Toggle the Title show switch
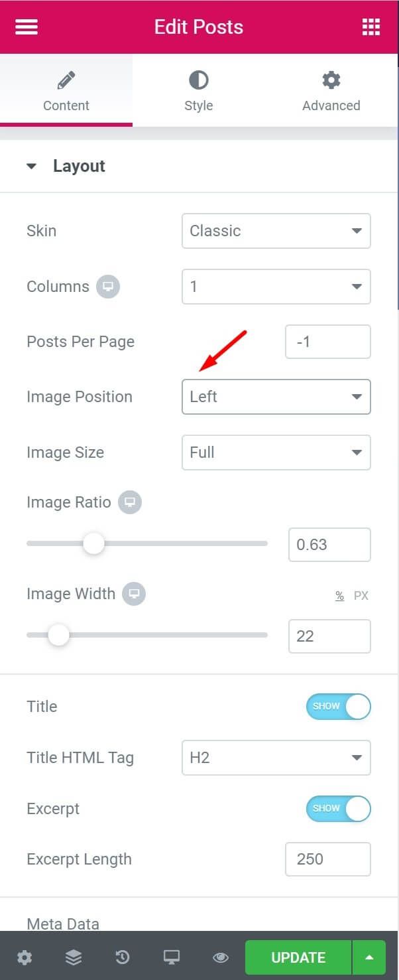Viewport: 399px width, 980px height. (338, 707)
